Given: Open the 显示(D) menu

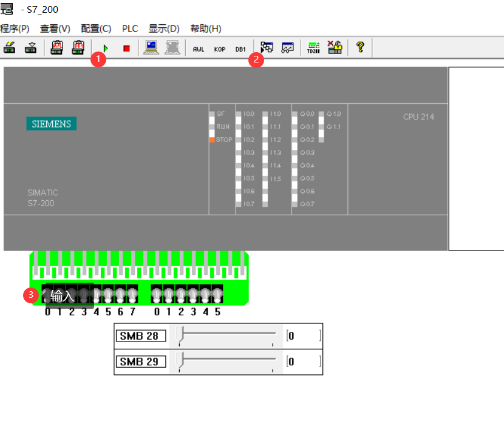Looking at the screenshot, I should click(164, 29).
